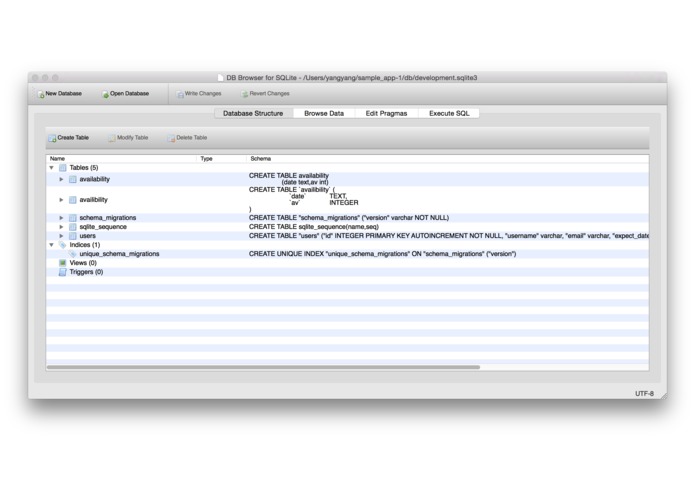
Task: Click the Tables (5) folder icon
Action: click(62, 167)
